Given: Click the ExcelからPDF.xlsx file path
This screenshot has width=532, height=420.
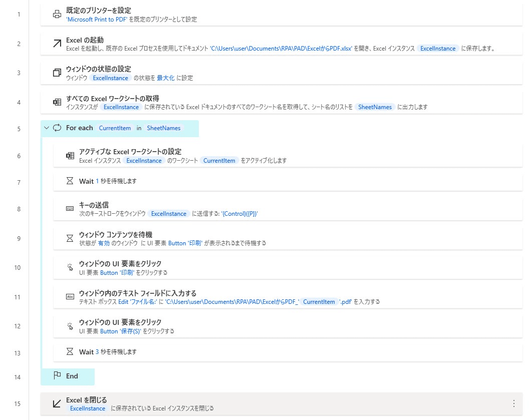Looking at the screenshot, I should pyautogui.click(x=281, y=49).
